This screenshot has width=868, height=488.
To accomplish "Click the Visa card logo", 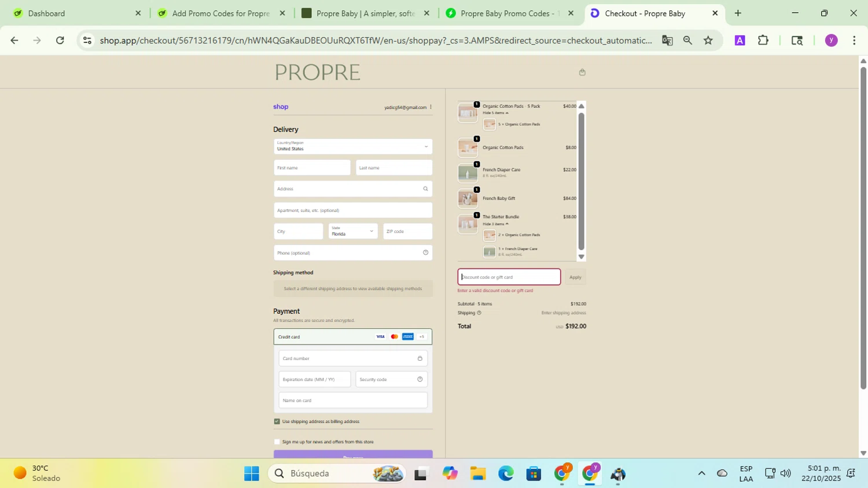I will (x=380, y=337).
